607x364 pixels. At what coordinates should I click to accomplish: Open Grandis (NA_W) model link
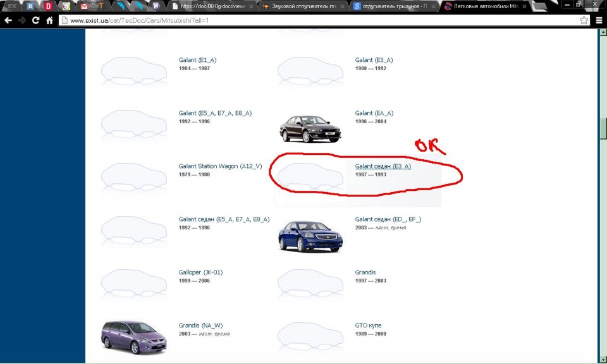[x=200, y=325]
